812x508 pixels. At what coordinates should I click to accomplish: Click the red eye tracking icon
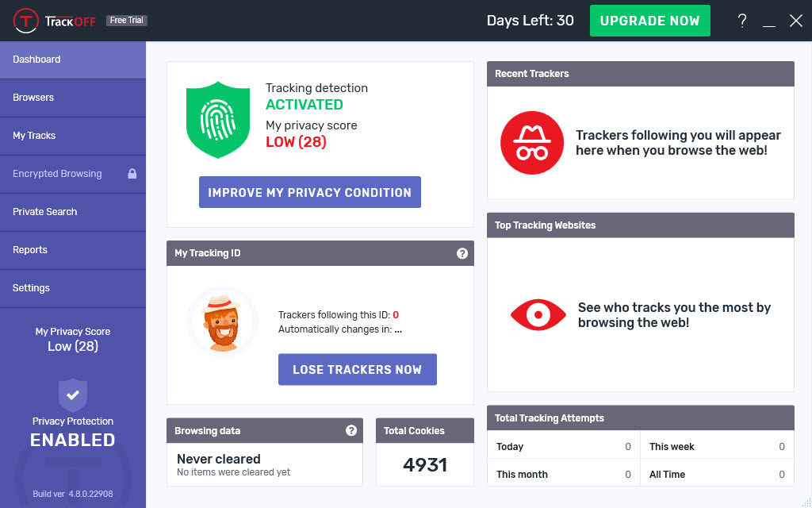pyautogui.click(x=538, y=314)
